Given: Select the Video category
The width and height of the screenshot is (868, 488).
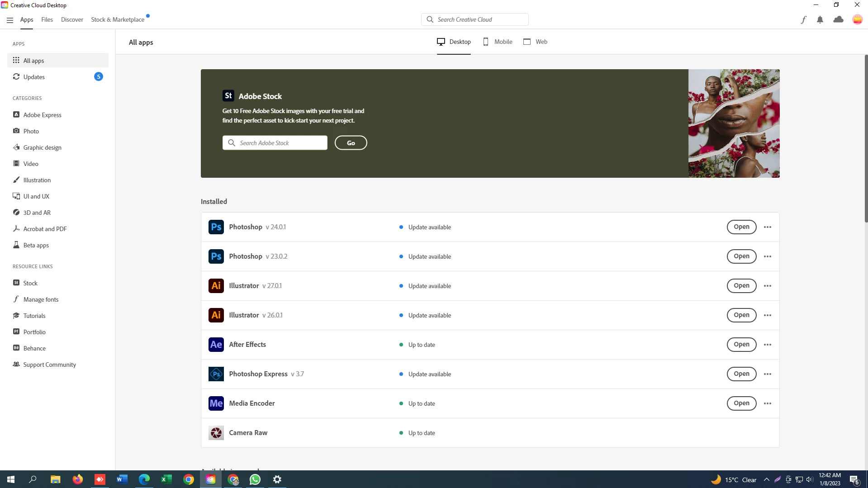Looking at the screenshot, I should (x=58, y=164).
